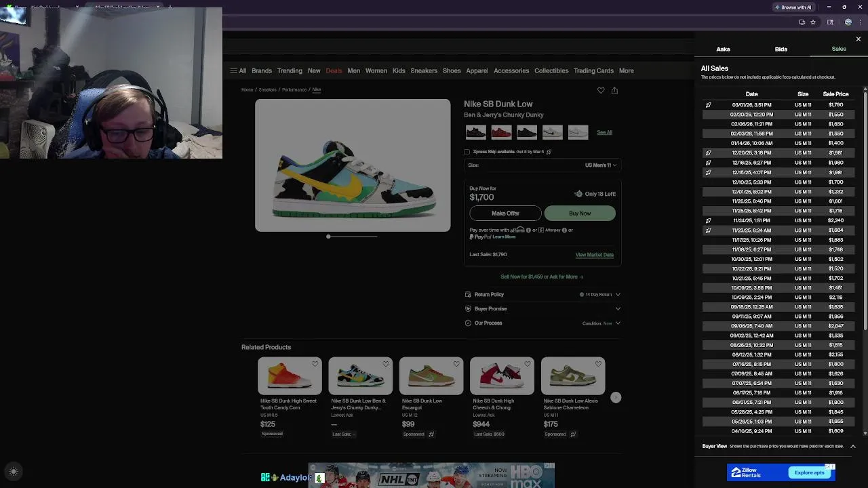
Task: Go to Sneakers breadcrumb link
Action: tap(267, 89)
